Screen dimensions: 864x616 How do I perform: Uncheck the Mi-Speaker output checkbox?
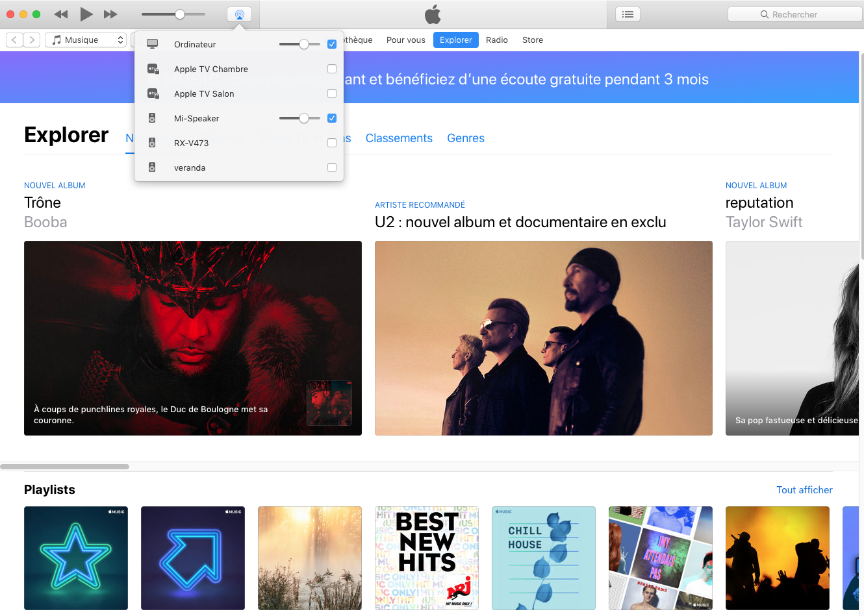[x=332, y=118]
